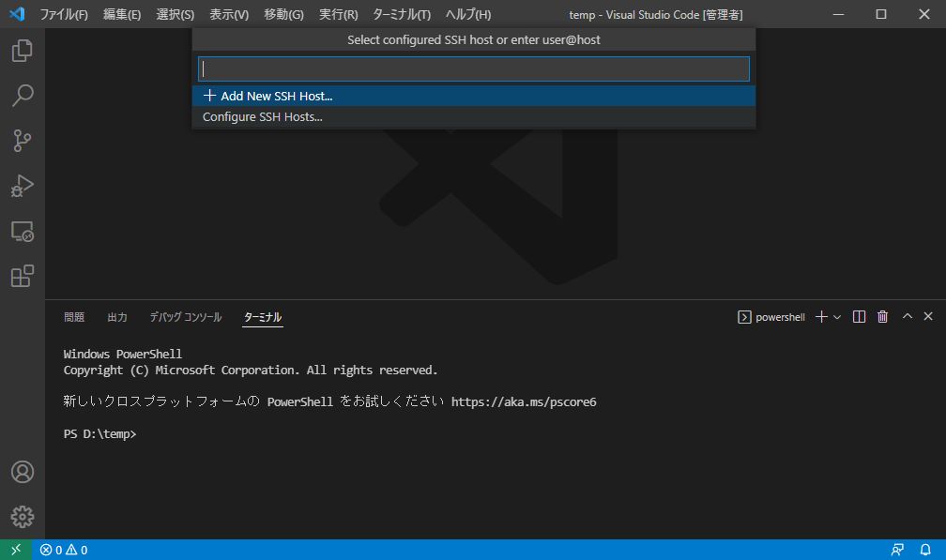Open the Accounts menu icon

coord(23,472)
